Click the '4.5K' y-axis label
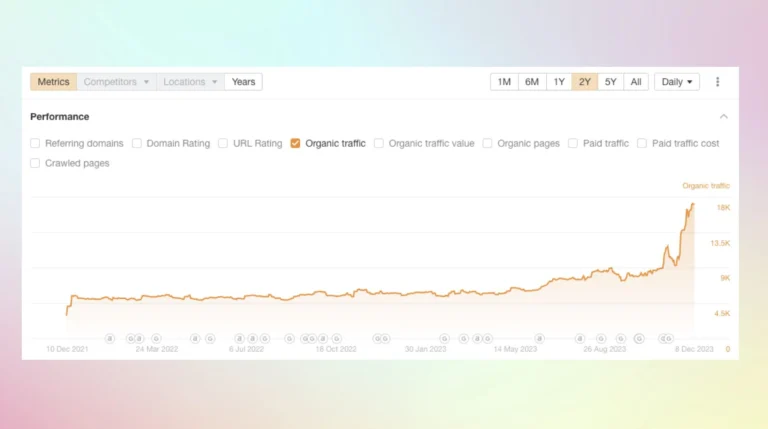 722,313
